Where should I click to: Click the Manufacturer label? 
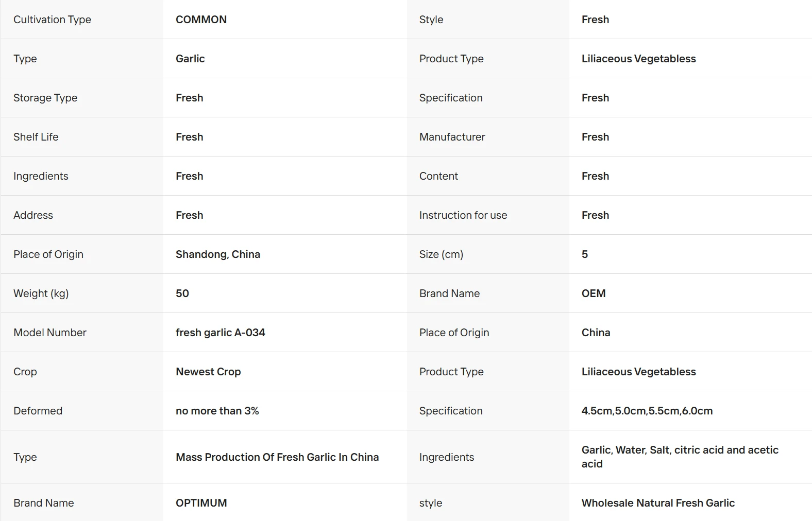click(452, 137)
